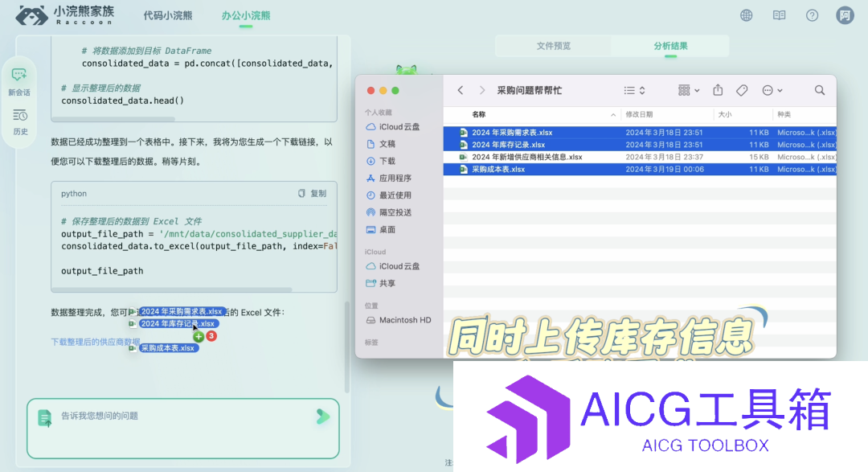Click Finder share icon
Image resolution: width=868 pixels, height=472 pixels.
(x=718, y=90)
